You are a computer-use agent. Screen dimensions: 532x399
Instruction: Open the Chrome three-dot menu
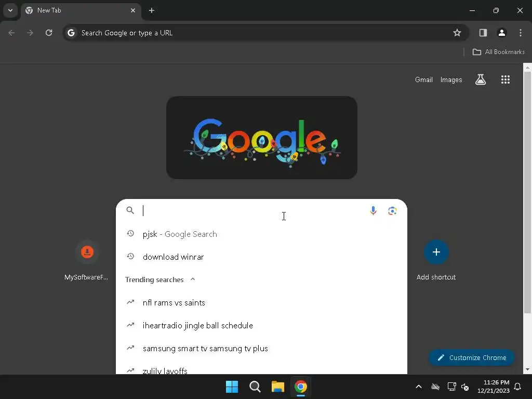(x=521, y=33)
